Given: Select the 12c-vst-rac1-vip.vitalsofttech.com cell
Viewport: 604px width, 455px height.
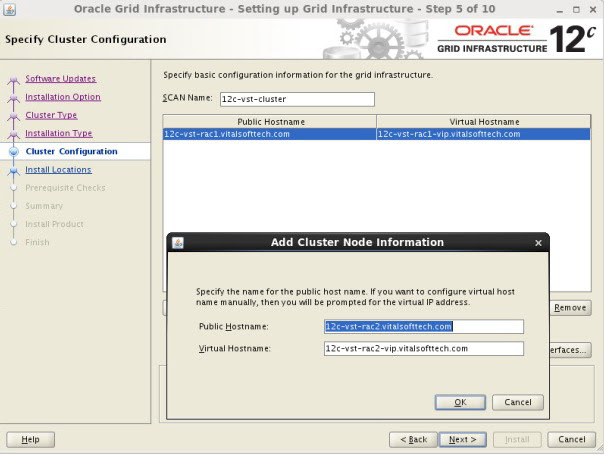Looking at the screenshot, I should point(483,134).
